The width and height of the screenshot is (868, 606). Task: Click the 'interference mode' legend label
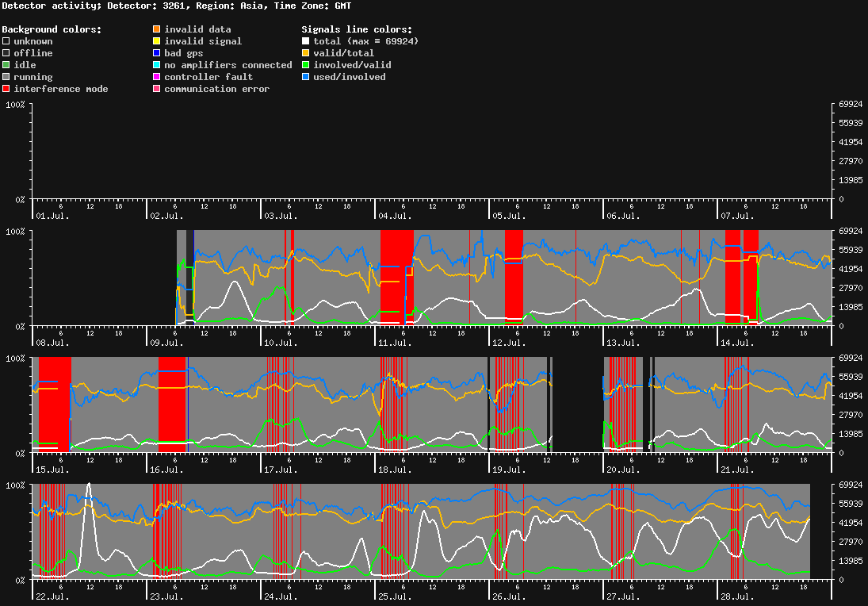click(x=61, y=89)
